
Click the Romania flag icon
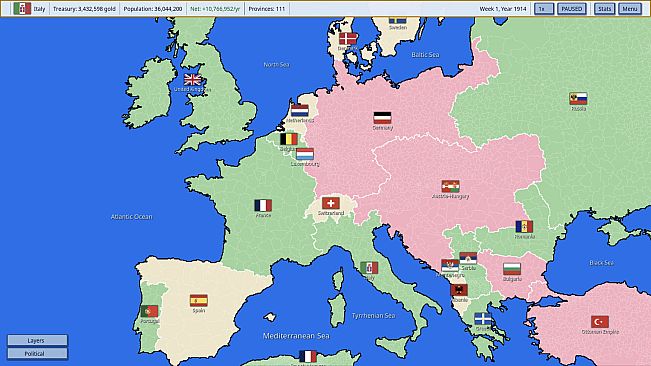(x=524, y=227)
